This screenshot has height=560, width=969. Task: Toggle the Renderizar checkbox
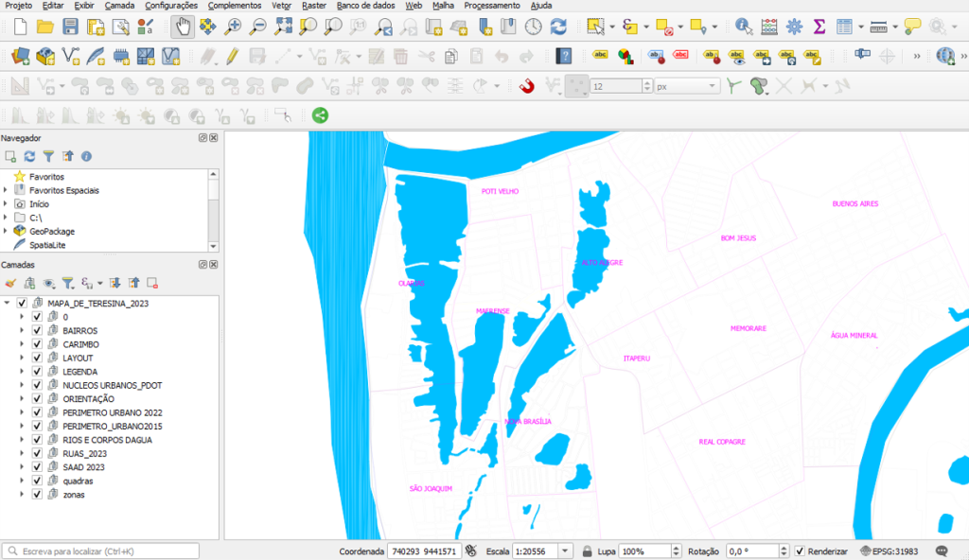[800, 551]
